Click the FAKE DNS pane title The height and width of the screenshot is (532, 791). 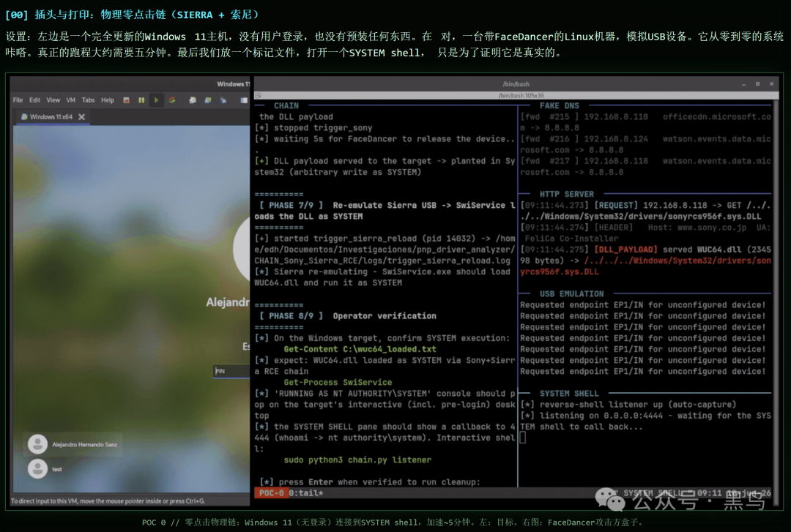[559, 106]
